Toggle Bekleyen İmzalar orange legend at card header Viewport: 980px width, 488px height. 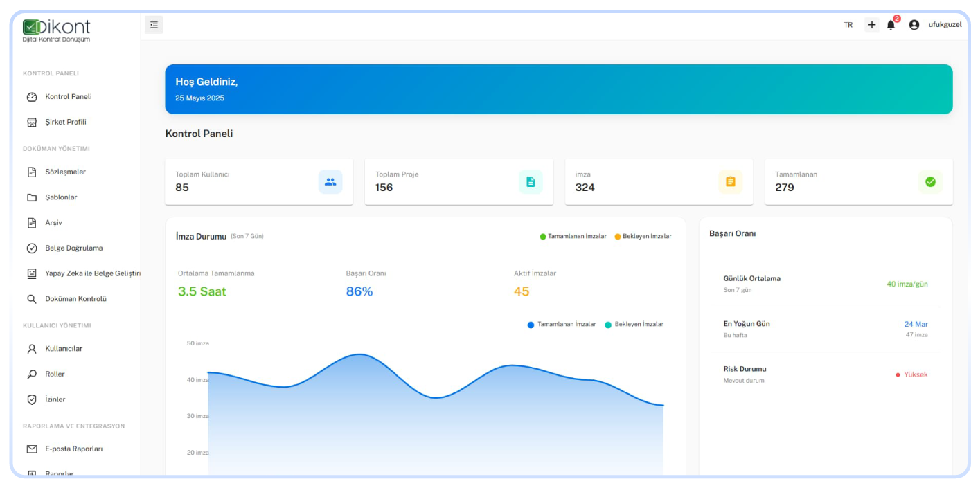pos(643,237)
